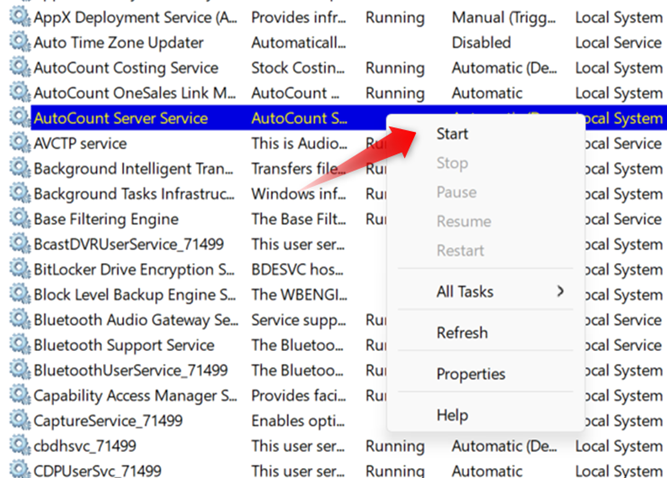
Task: Click gear icon next to AVCTP service
Action: (x=19, y=143)
